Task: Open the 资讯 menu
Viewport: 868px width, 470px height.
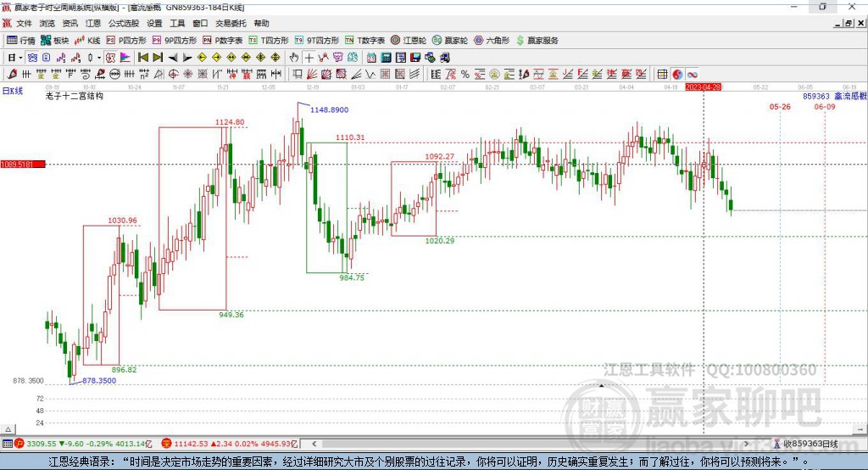Action: coord(70,23)
